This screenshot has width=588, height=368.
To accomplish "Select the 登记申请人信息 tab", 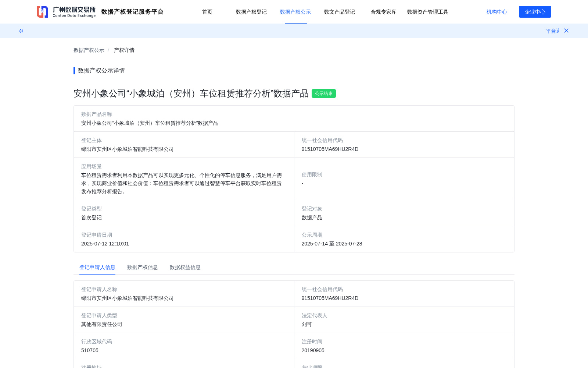I will tap(97, 267).
